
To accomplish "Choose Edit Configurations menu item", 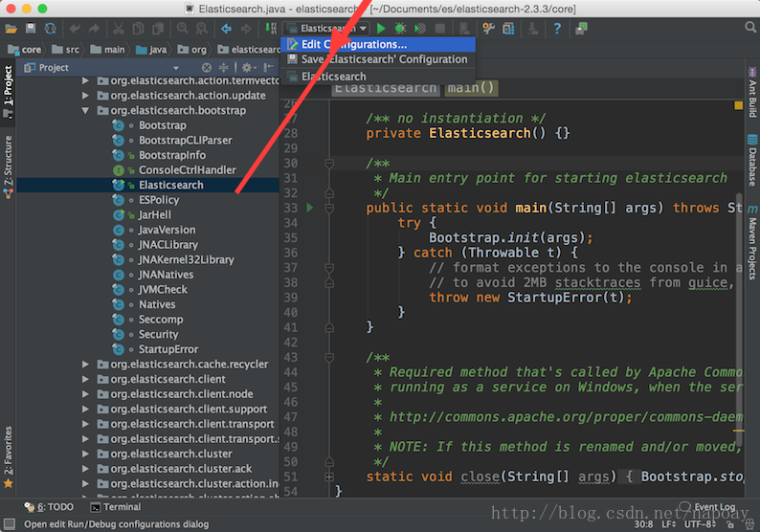I will [x=378, y=45].
